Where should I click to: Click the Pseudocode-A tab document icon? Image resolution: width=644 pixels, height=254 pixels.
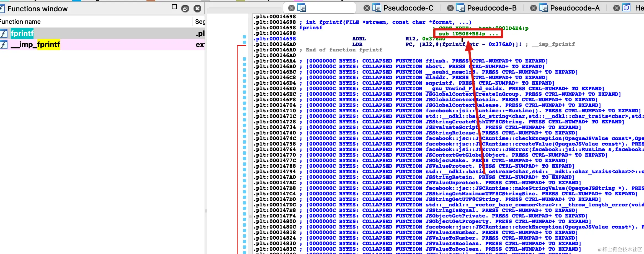[543, 8]
